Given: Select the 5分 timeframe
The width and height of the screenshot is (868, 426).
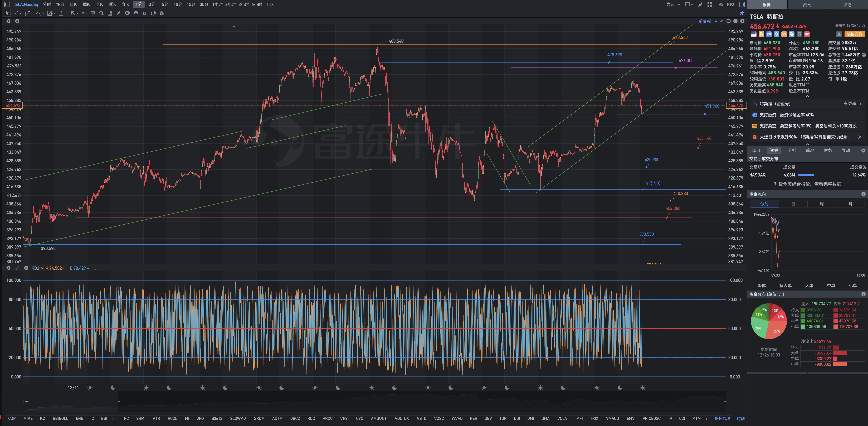Looking at the screenshot, I should [165, 4].
